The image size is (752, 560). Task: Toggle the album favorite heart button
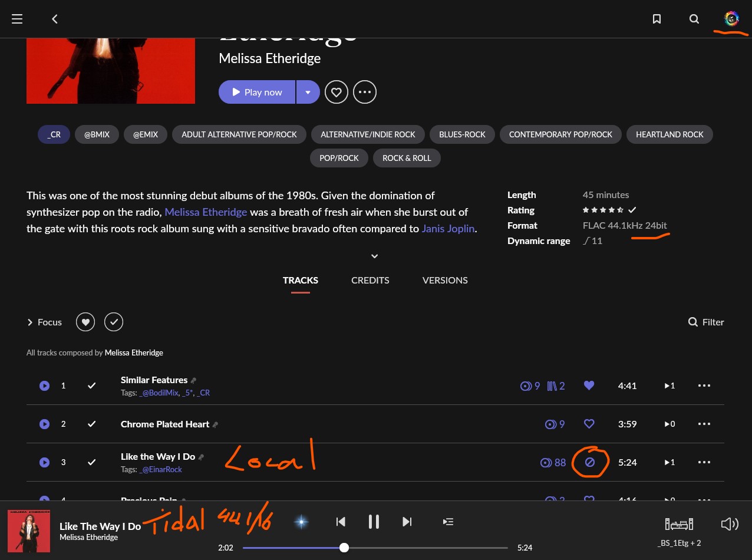[x=337, y=92]
